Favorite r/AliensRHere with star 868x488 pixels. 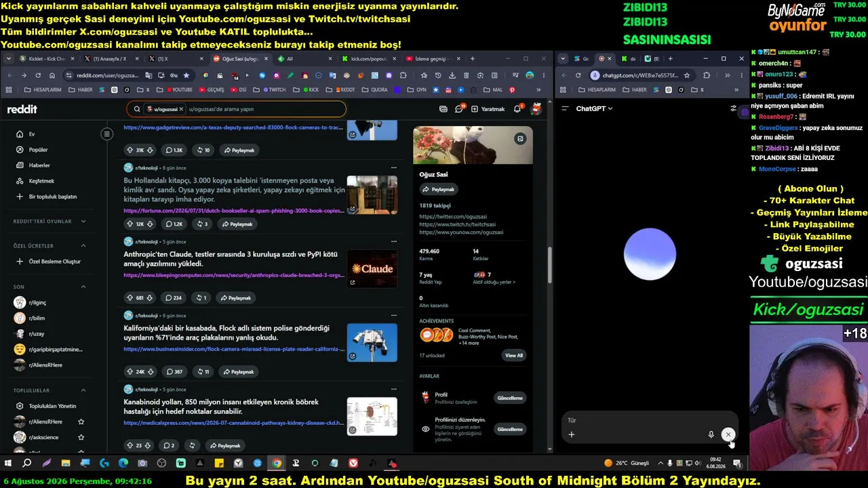(81, 422)
